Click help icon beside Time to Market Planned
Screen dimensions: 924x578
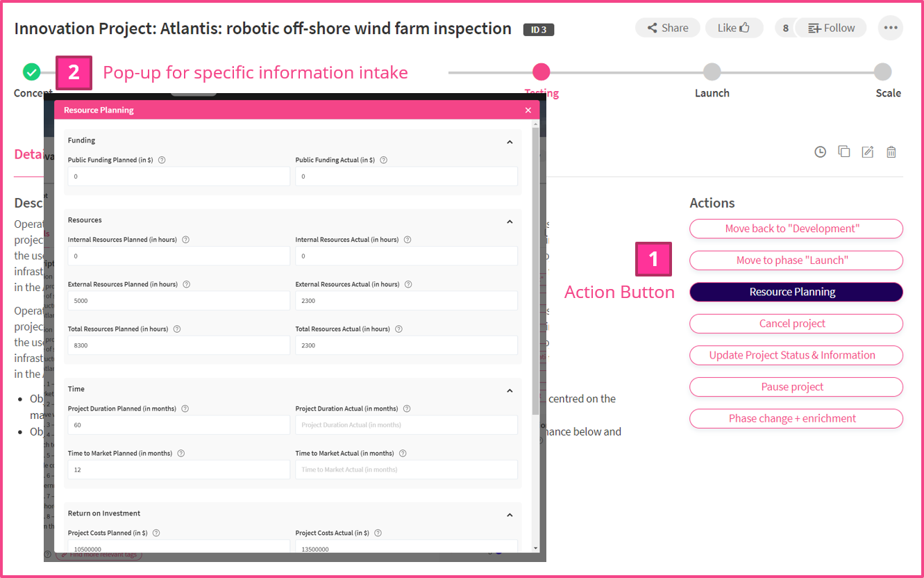click(x=180, y=454)
